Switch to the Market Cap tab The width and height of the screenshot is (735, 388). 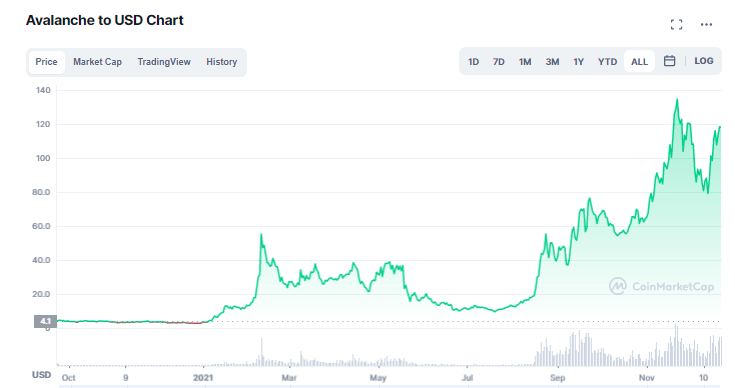(x=98, y=62)
